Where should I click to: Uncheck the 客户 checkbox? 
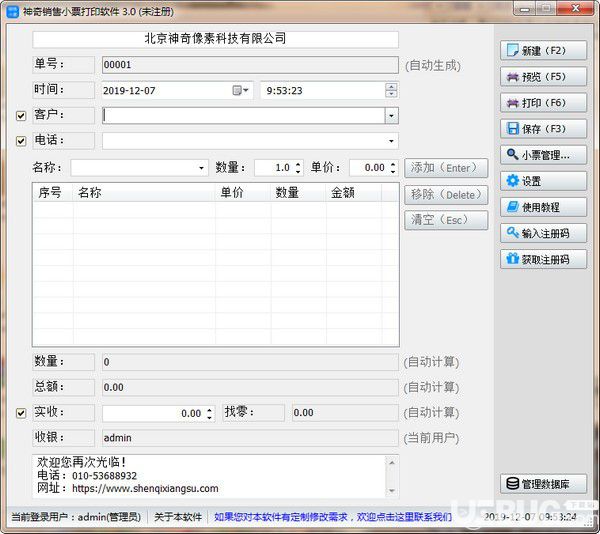click(x=21, y=116)
